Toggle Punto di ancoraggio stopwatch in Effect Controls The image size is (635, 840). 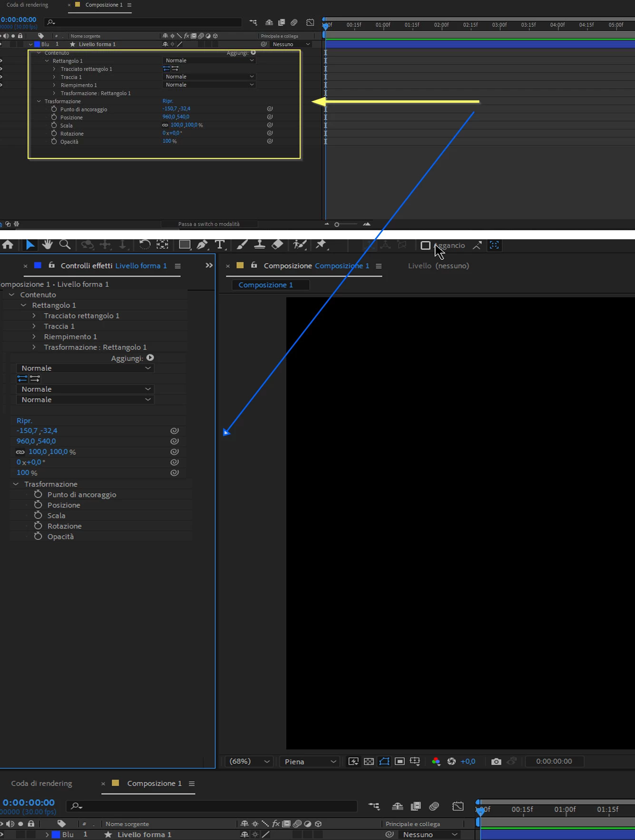coord(38,495)
